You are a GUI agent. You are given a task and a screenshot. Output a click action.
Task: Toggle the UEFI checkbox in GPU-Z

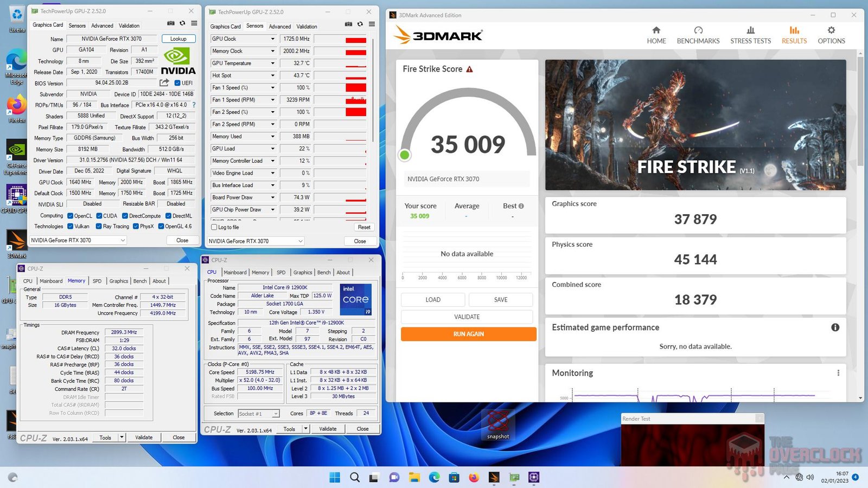point(177,82)
